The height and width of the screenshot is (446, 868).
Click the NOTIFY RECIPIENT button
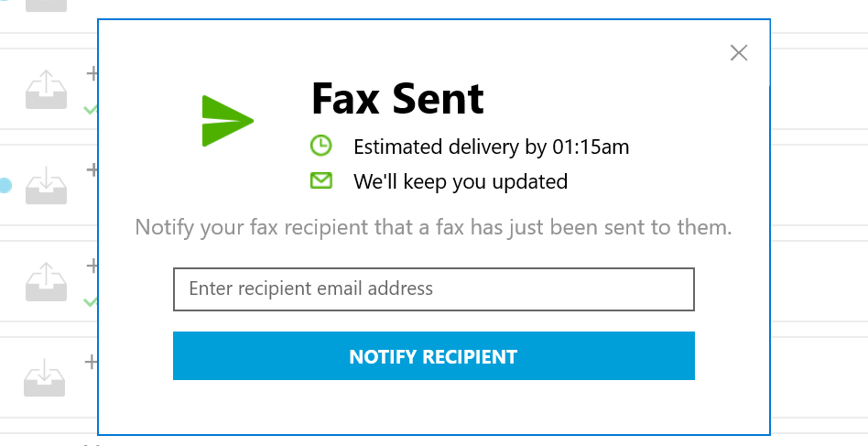433,356
